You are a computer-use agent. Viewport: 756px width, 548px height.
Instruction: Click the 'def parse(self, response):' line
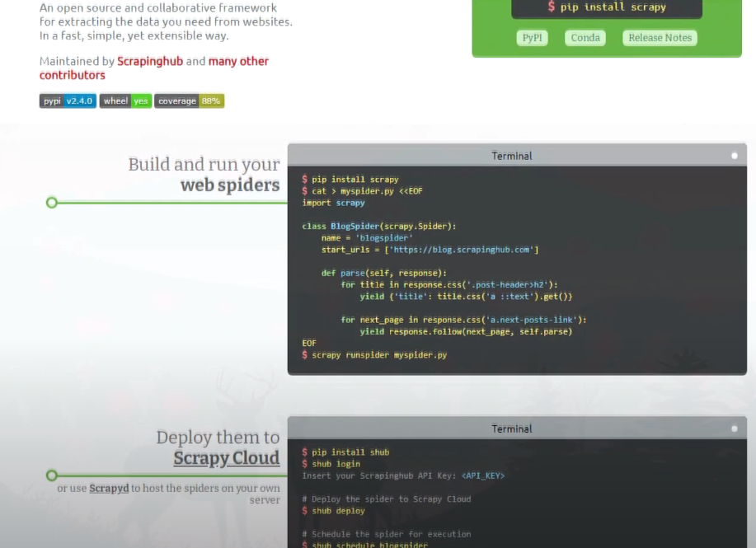[384, 273]
